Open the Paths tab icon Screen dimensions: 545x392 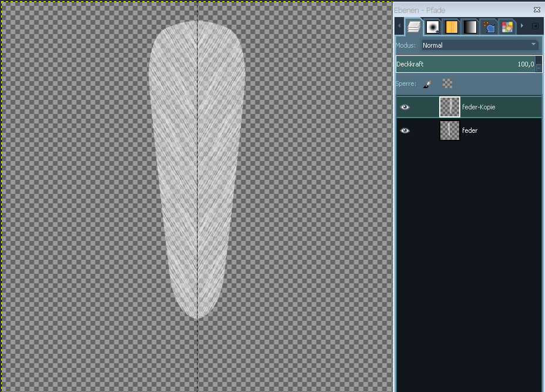click(x=489, y=27)
